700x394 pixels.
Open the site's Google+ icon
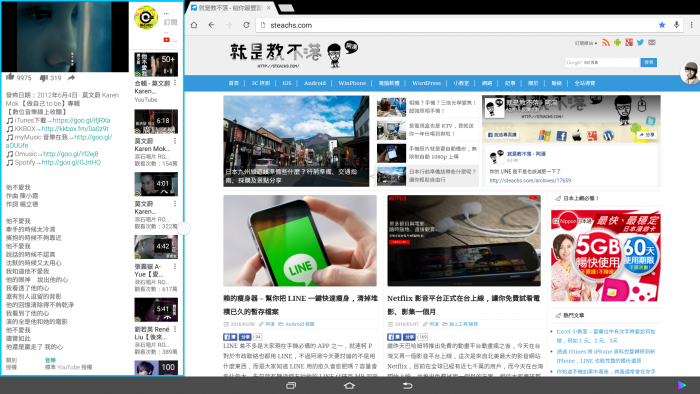[x=629, y=42]
